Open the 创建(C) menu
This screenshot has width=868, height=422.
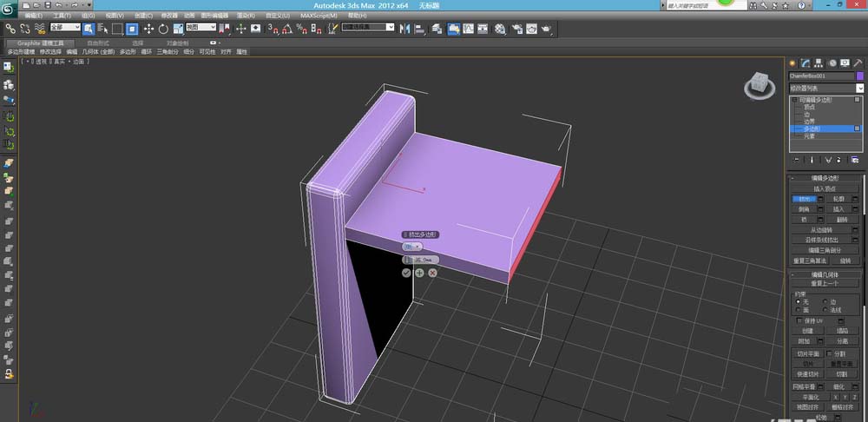tap(143, 16)
